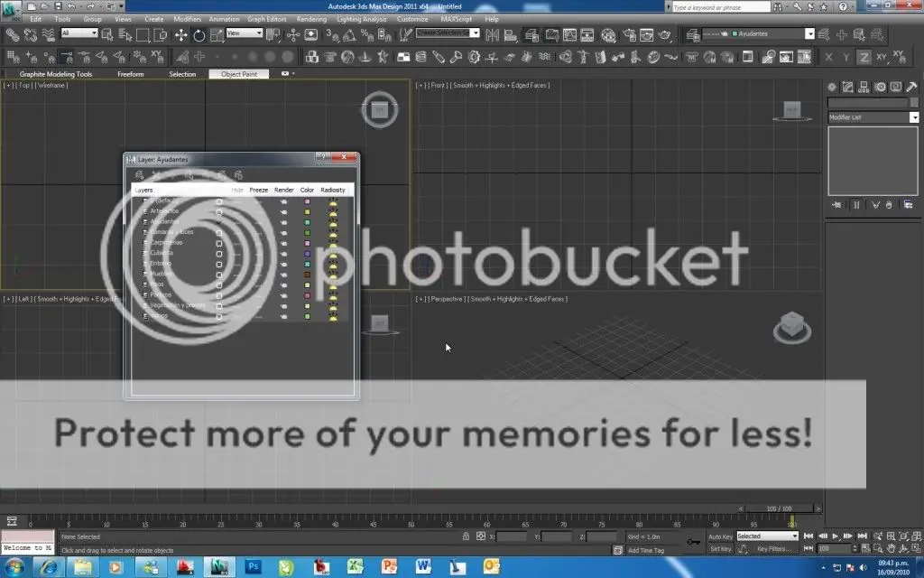This screenshot has height=578, width=924.
Task: Click the Key Filters button
Action: (x=774, y=548)
